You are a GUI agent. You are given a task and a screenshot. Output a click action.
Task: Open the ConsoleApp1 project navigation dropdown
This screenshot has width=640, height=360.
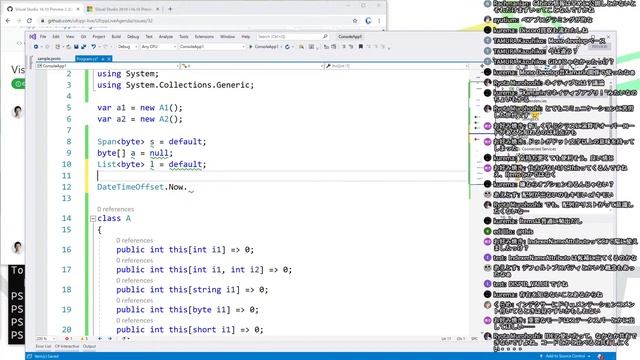(x=108, y=66)
